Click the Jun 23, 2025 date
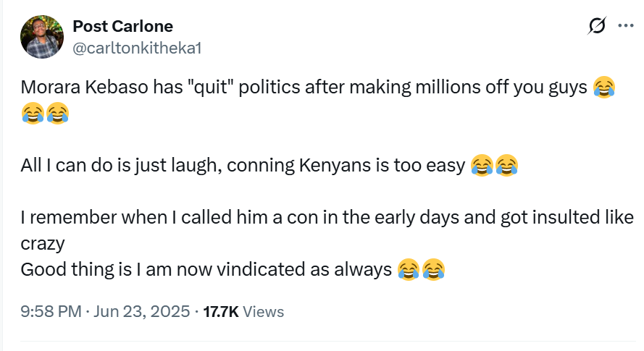This screenshot has width=644, height=351. 141,312
